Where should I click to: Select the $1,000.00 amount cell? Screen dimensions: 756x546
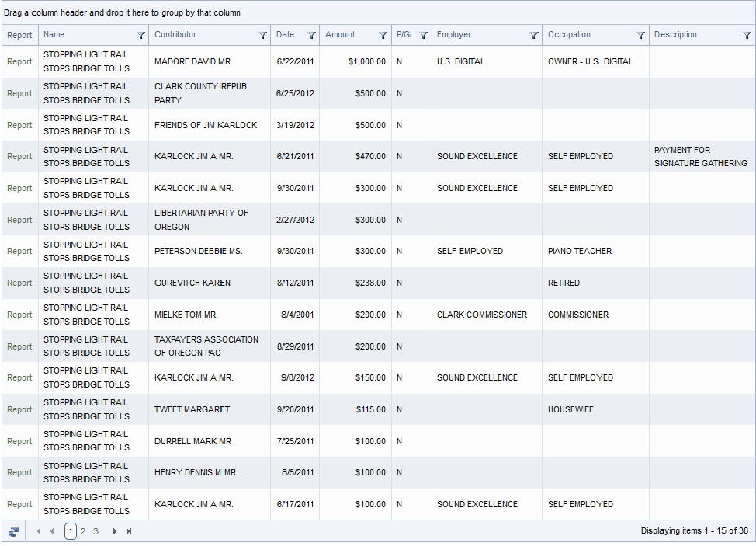tap(367, 61)
